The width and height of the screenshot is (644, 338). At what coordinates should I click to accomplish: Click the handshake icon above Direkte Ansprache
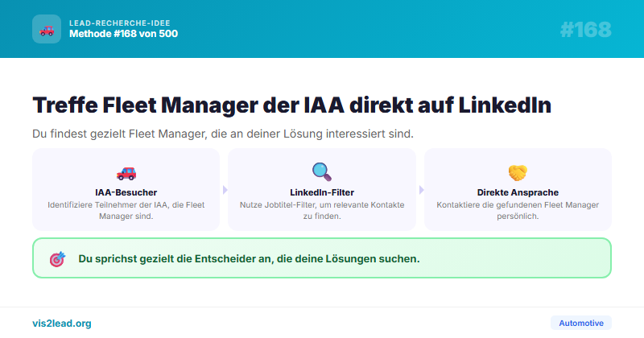tap(518, 172)
